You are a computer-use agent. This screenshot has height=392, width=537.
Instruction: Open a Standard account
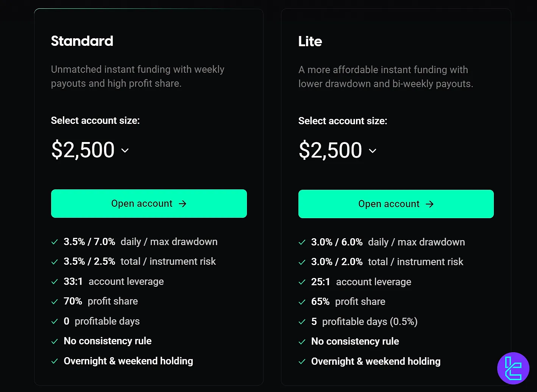click(149, 204)
